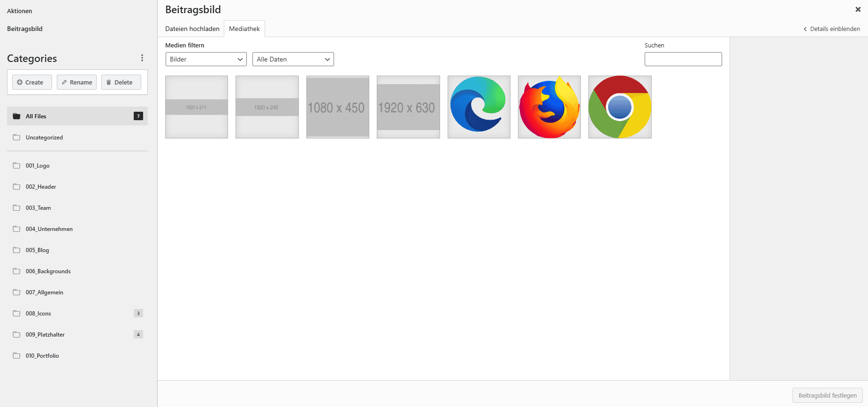Screen dimensions: 868x407
Task: Open the Alle Daten date filter dropdown
Action: tap(293, 59)
